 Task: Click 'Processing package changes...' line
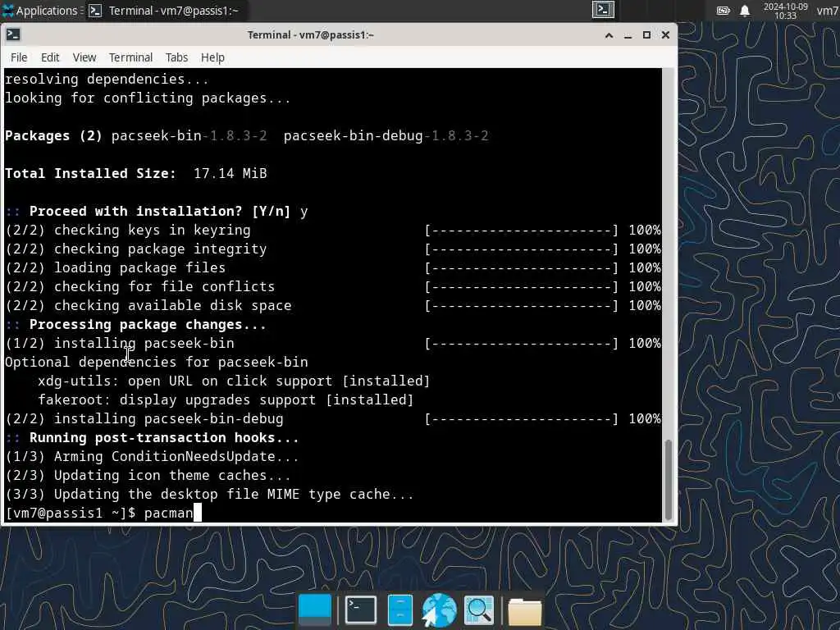[x=135, y=325]
